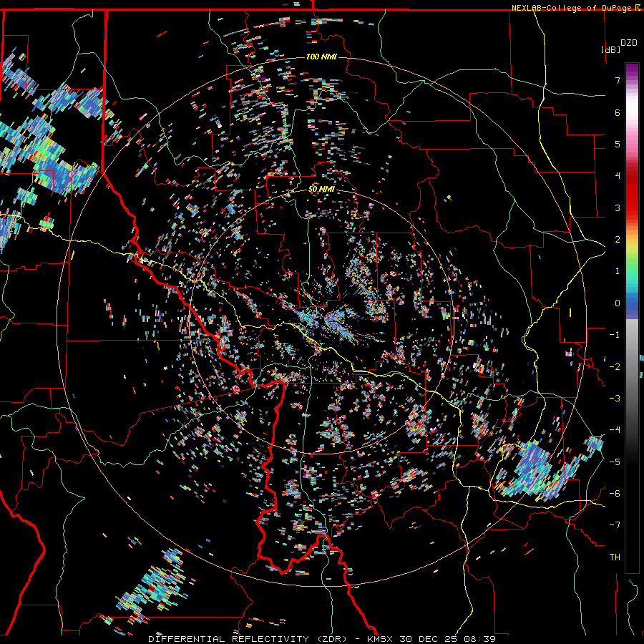644x644 pixels.
Task: Click the KMSX station identifier
Action: click(381, 639)
